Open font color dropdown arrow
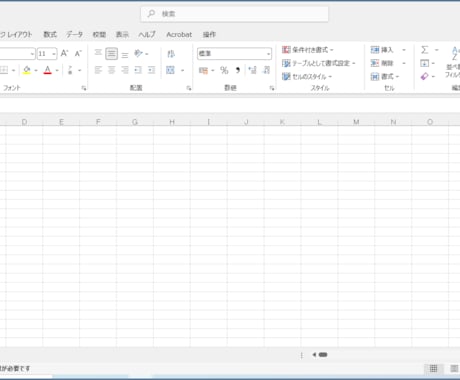This screenshot has width=460, height=380. [x=57, y=70]
